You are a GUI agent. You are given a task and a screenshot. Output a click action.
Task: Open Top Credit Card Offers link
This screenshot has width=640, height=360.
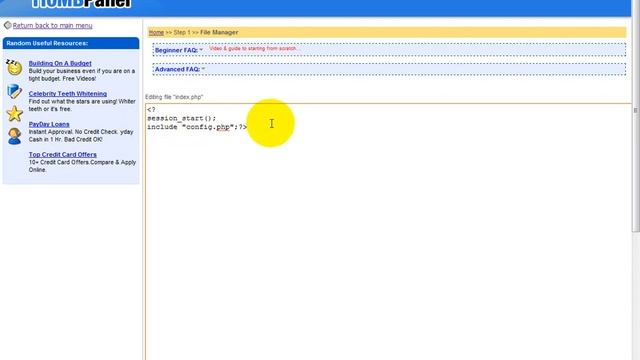[62, 155]
